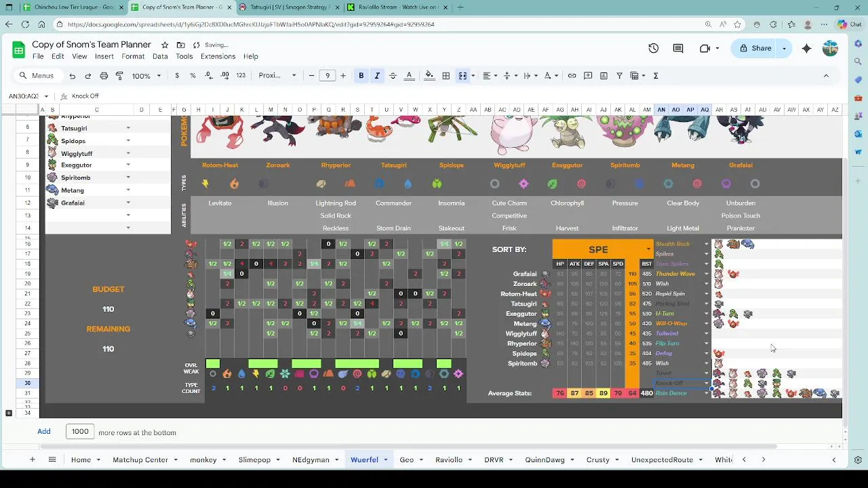Screen dimensions: 868x488
Task: Click the Redo icon in toolbar
Action: 87,76
